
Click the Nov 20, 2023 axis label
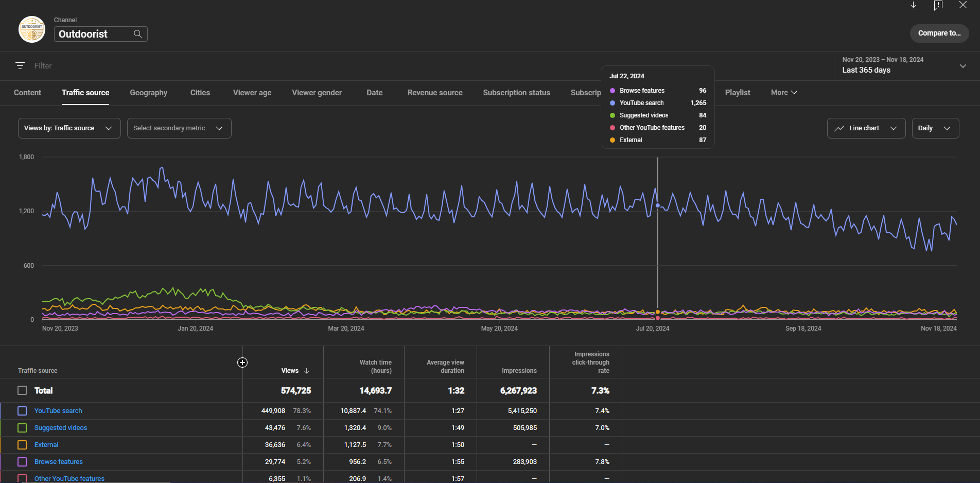[60, 329]
